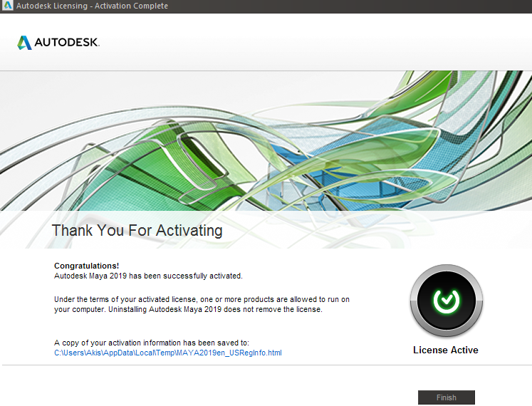532x406 pixels.
Task: Click the green License Active checkmark icon
Action: click(x=447, y=301)
